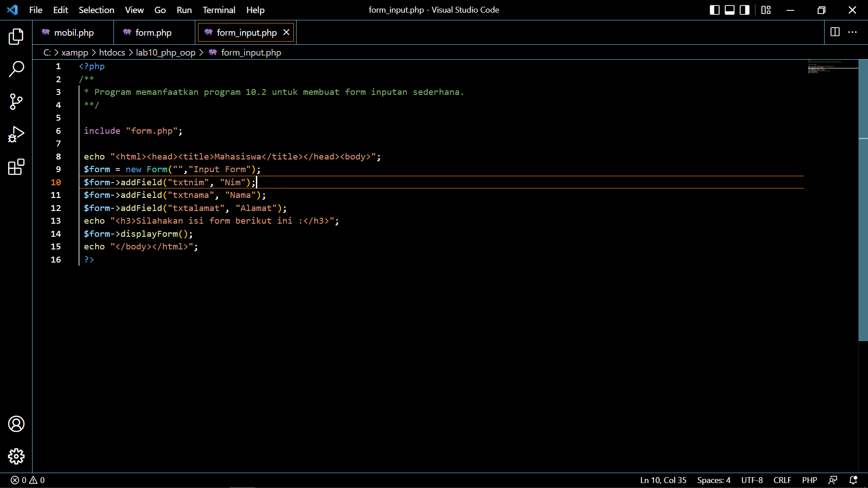Change the line ending from CRLF
The width and height of the screenshot is (868, 488).
pos(782,480)
